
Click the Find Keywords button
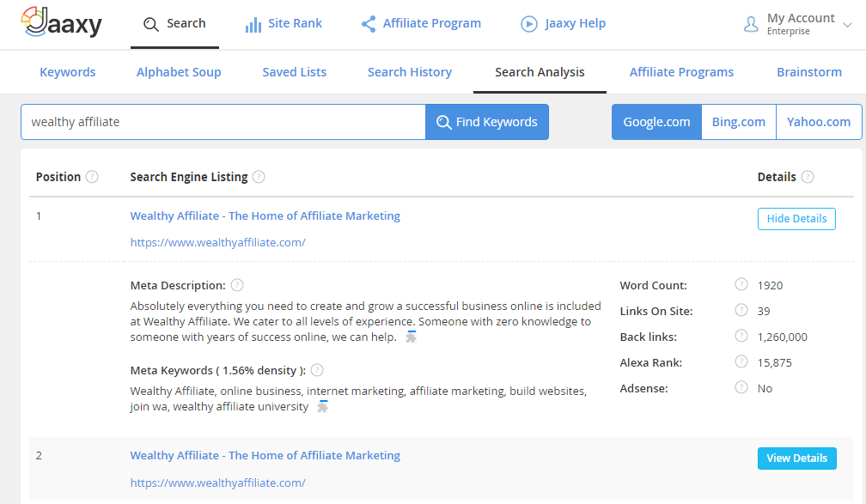pyautogui.click(x=487, y=122)
